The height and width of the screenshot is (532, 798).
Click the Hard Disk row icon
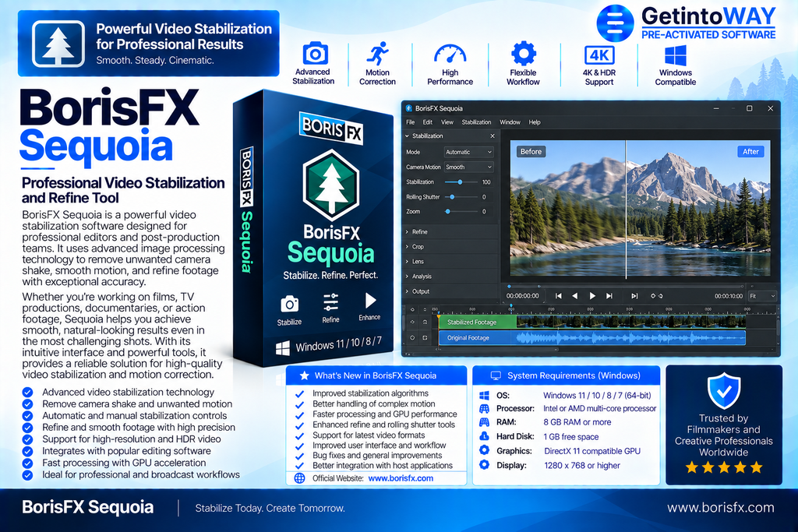point(484,436)
